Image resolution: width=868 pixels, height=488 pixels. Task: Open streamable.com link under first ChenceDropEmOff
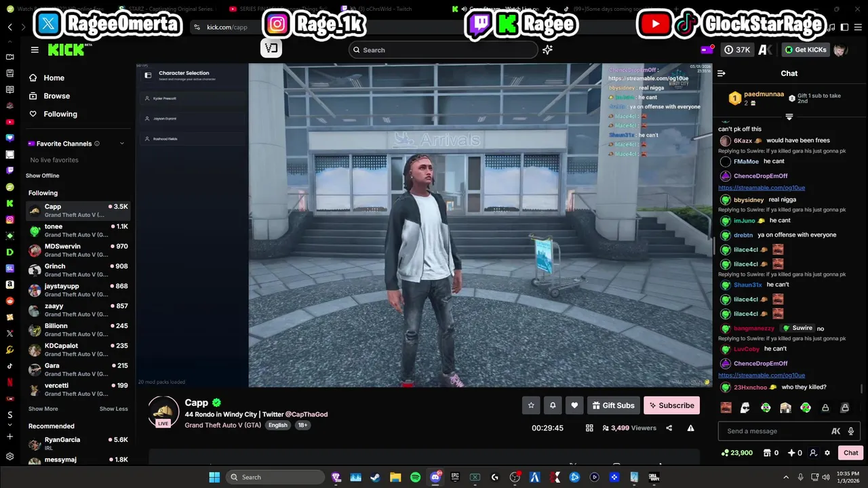[x=762, y=188]
